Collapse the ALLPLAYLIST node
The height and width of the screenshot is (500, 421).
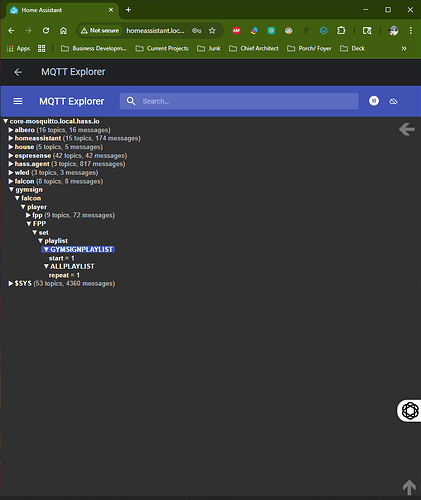click(46, 267)
